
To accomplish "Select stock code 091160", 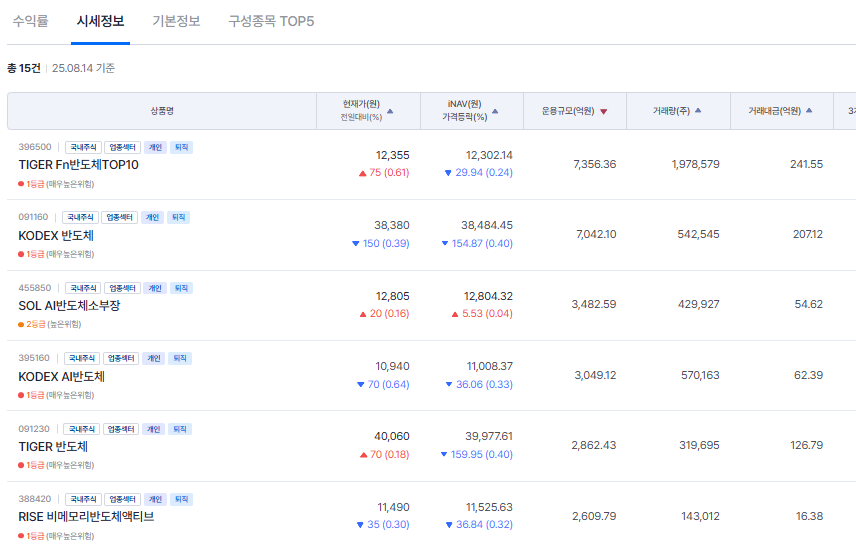I will coord(33,217).
